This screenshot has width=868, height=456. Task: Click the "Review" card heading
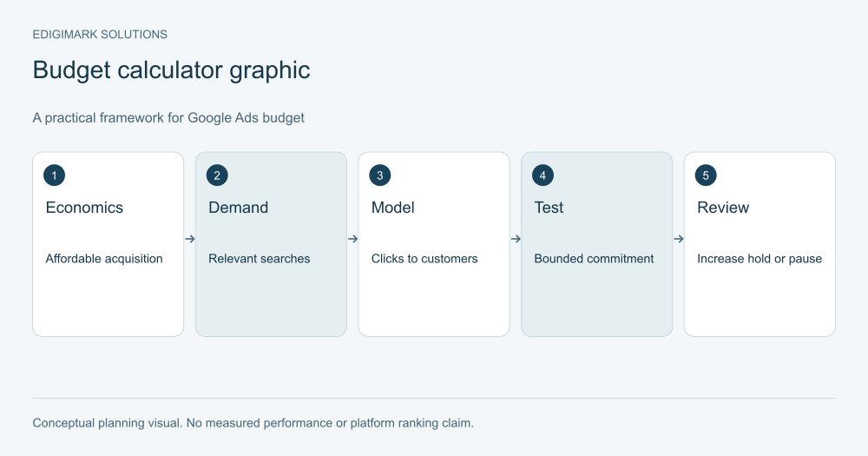[723, 208]
